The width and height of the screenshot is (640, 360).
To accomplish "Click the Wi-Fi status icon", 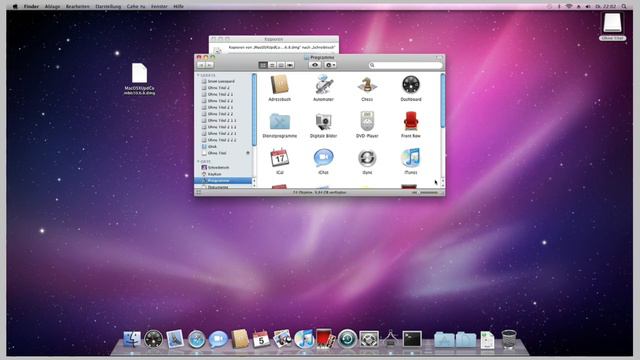I will click(569, 7).
